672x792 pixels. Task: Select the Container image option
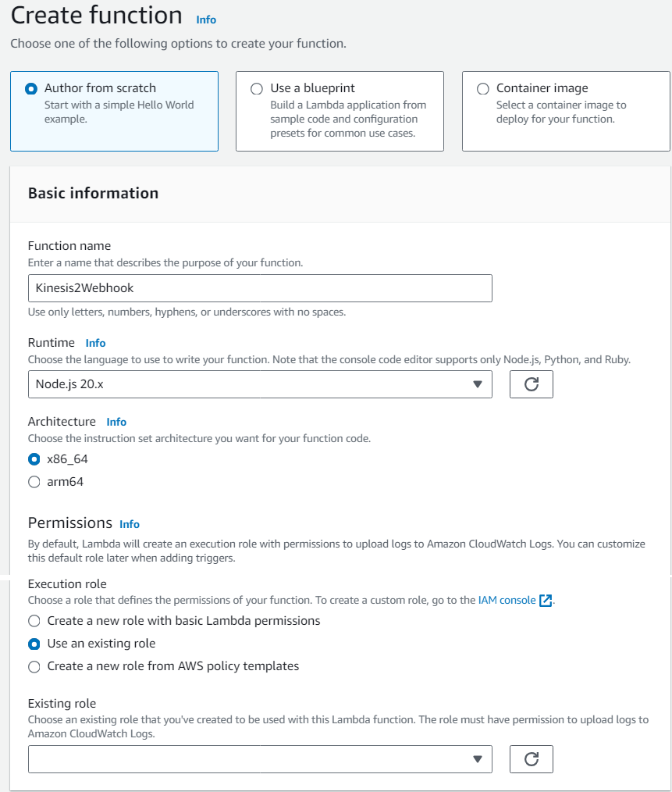[x=483, y=88]
